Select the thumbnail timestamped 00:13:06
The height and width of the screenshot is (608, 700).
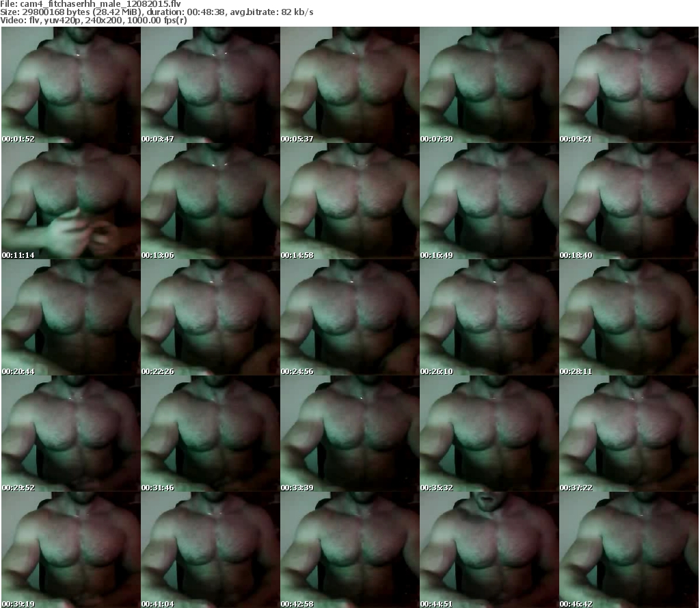tap(211, 201)
